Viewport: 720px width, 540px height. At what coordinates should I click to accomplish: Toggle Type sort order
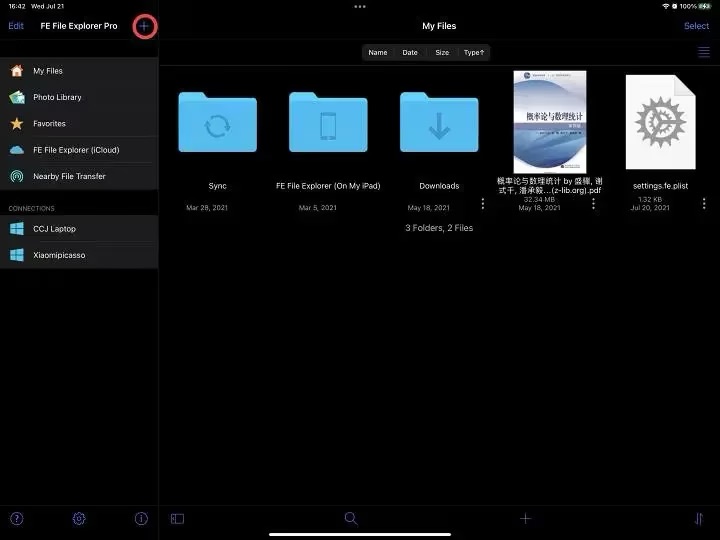click(473, 52)
